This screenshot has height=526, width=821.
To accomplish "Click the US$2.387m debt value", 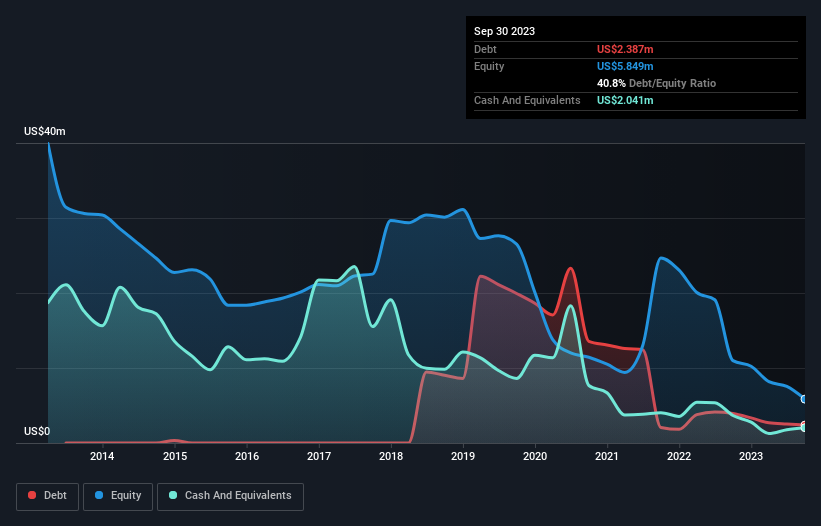I will [x=625, y=49].
